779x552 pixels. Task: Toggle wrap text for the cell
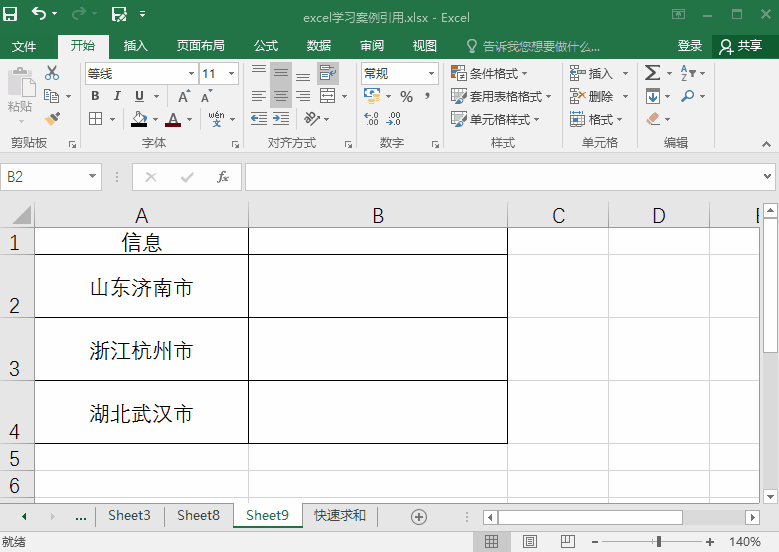point(327,73)
